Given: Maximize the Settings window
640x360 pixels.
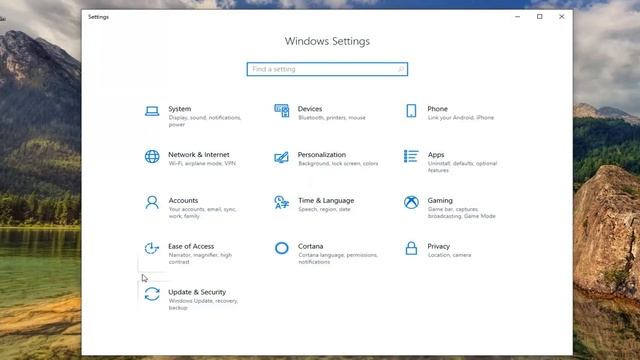Looking at the screenshot, I should pos(540,17).
